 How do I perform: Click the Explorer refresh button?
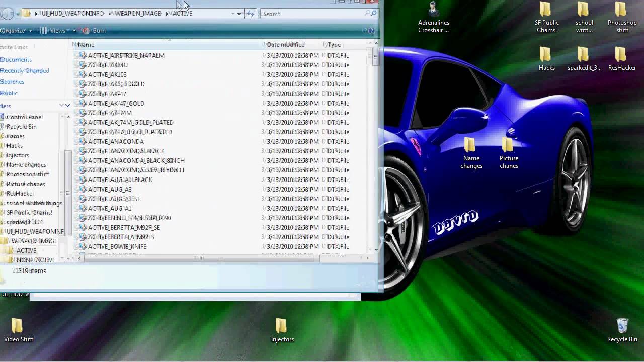(x=250, y=14)
